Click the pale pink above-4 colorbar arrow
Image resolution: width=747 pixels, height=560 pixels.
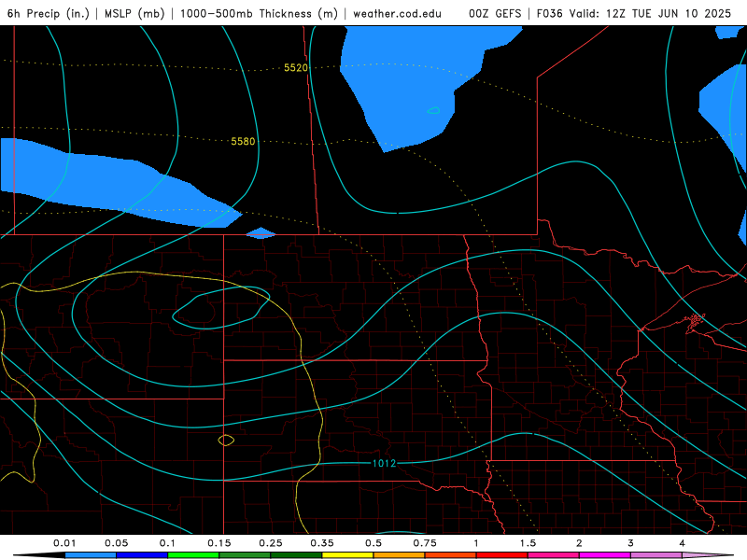[708, 555]
